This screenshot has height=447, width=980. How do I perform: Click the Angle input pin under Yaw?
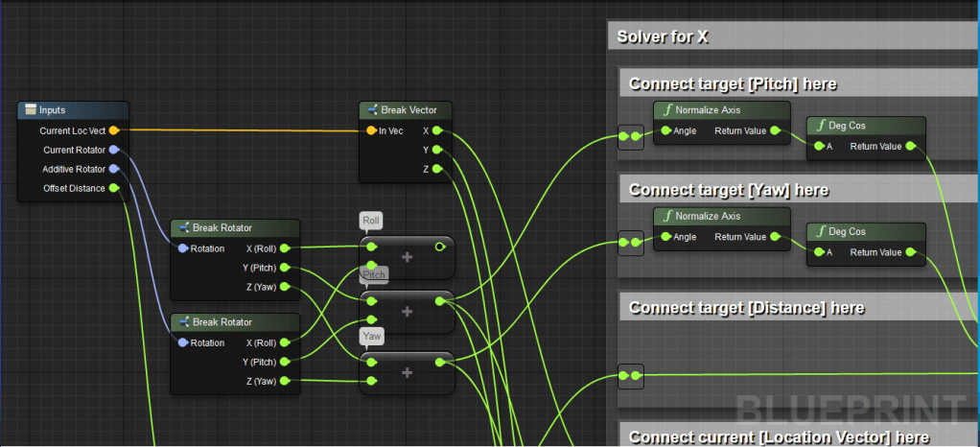tap(664, 237)
